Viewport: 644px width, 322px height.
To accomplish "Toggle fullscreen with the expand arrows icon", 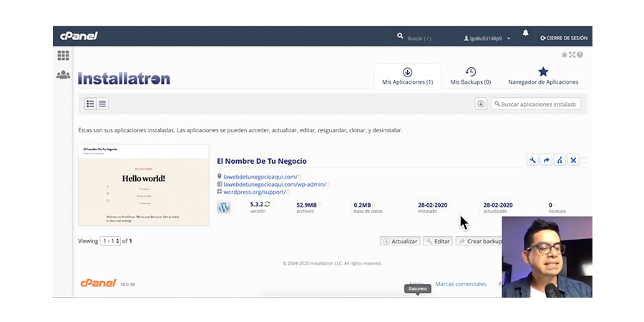I will click(x=572, y=54).
